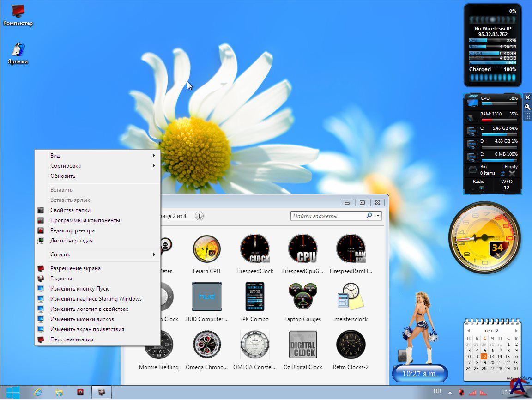
Task: Open the Ferrari CPU gadget
Action: [x=206, y=249]
